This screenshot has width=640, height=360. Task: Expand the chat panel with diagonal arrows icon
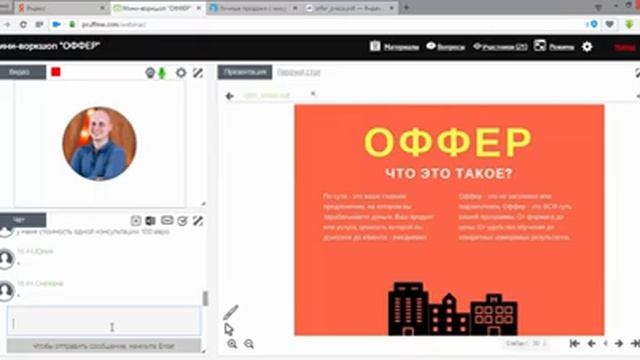198,220
